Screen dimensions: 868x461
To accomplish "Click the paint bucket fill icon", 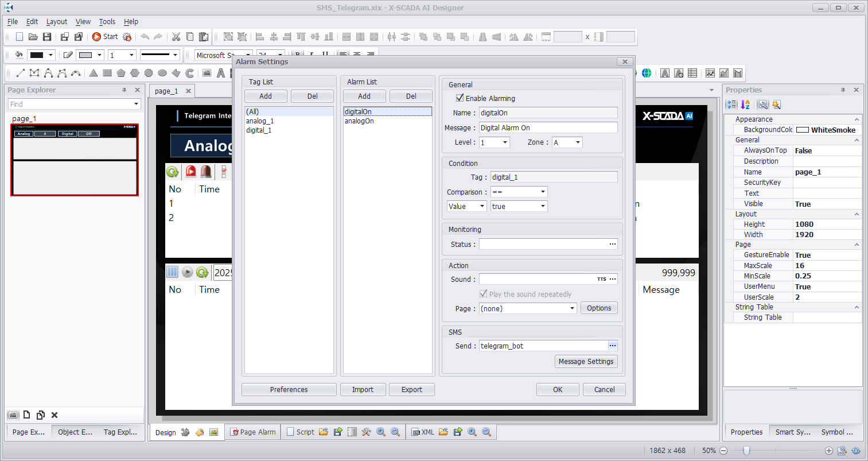I will (x=19, y=55).
